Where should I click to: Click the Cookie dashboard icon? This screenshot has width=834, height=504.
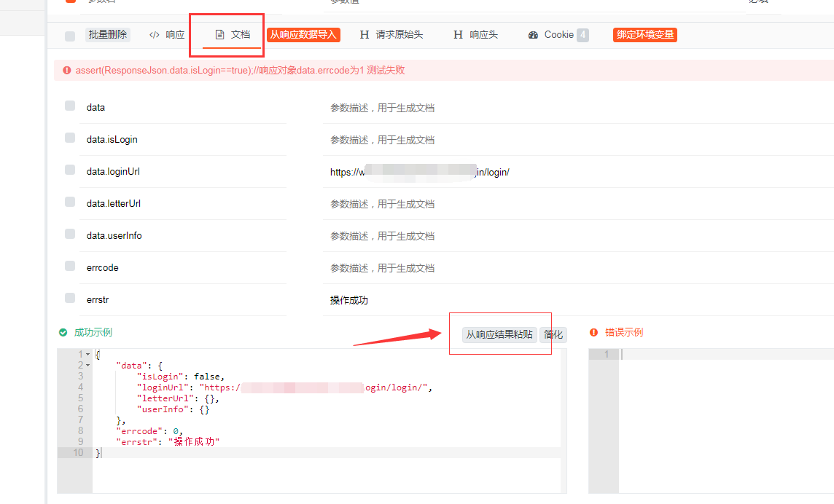[x=533, y=35]
